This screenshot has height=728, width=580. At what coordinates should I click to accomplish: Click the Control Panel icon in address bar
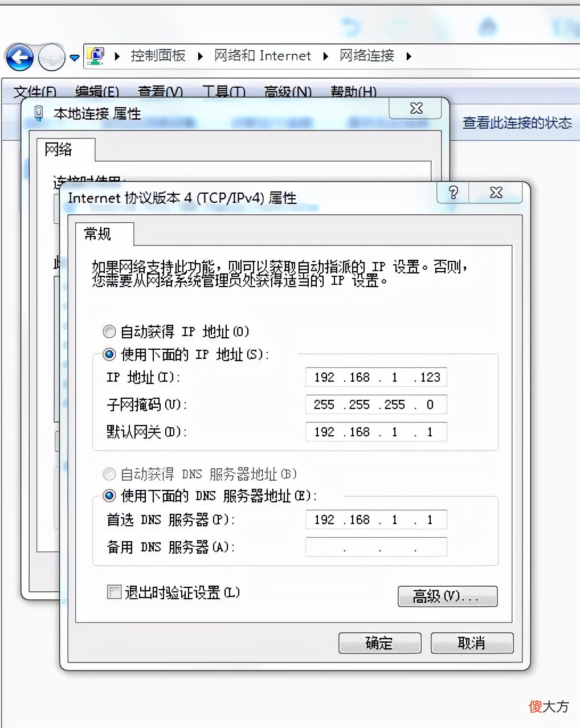click(x=95, y=56)
